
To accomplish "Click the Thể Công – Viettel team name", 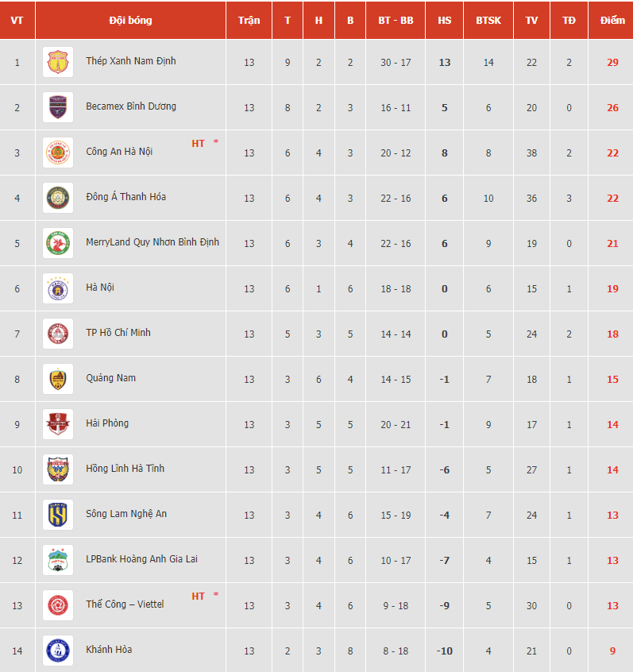I will point(125,604).
